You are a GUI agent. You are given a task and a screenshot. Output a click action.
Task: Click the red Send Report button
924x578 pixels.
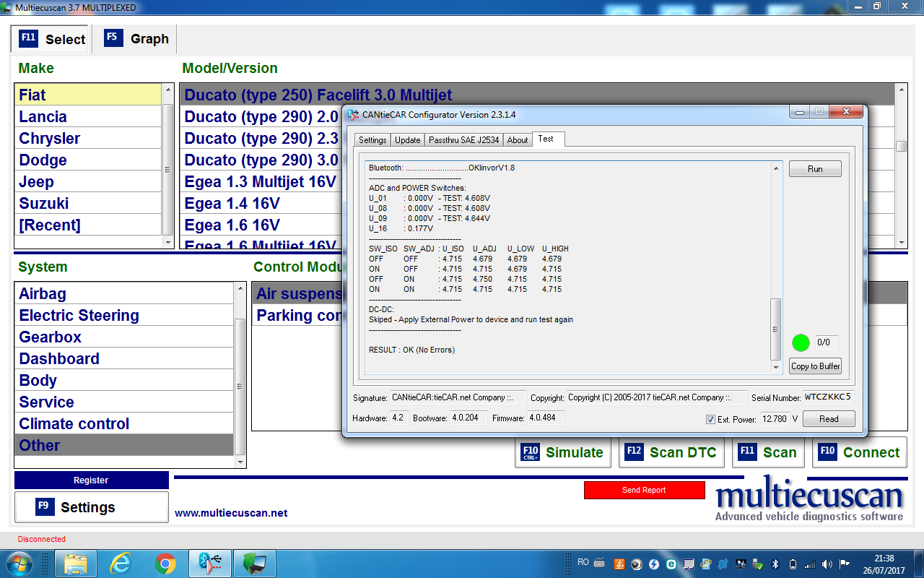[x=644, y=490]
